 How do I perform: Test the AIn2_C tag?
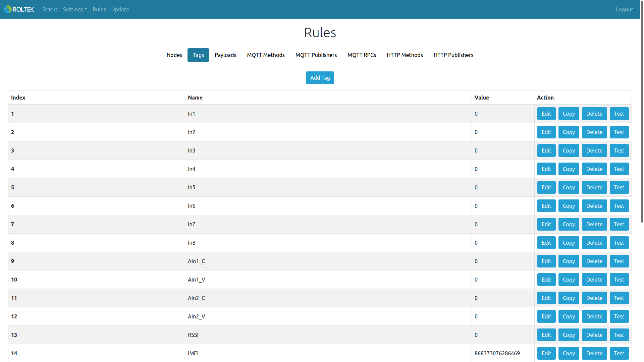[619, 298]
